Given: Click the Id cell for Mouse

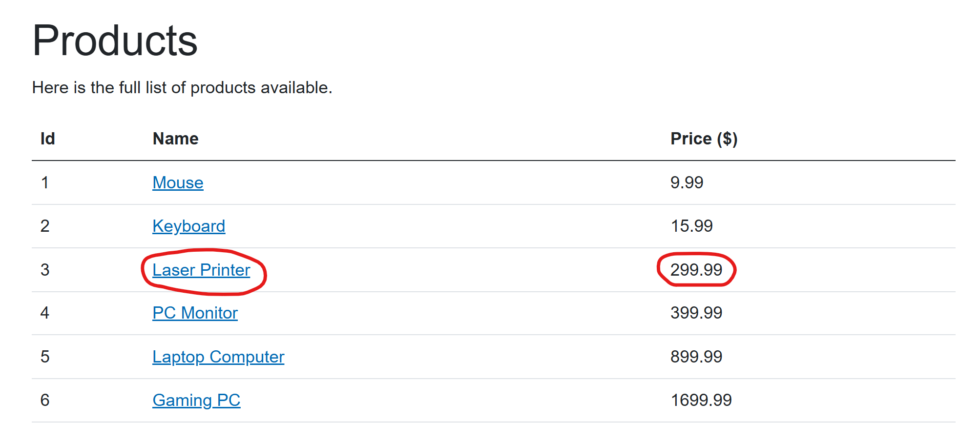Looking at the screenshot, I should [45, 182].
